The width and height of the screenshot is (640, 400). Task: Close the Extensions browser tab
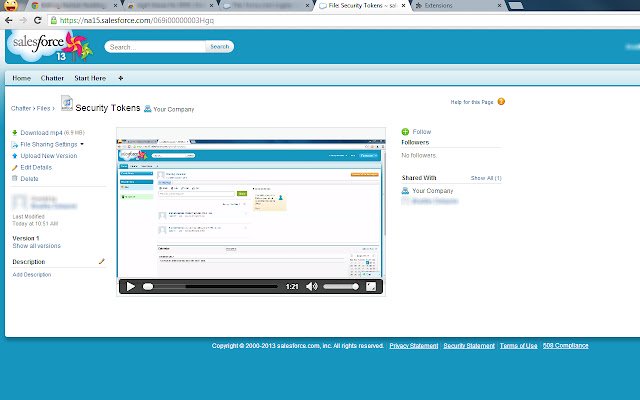499,6
